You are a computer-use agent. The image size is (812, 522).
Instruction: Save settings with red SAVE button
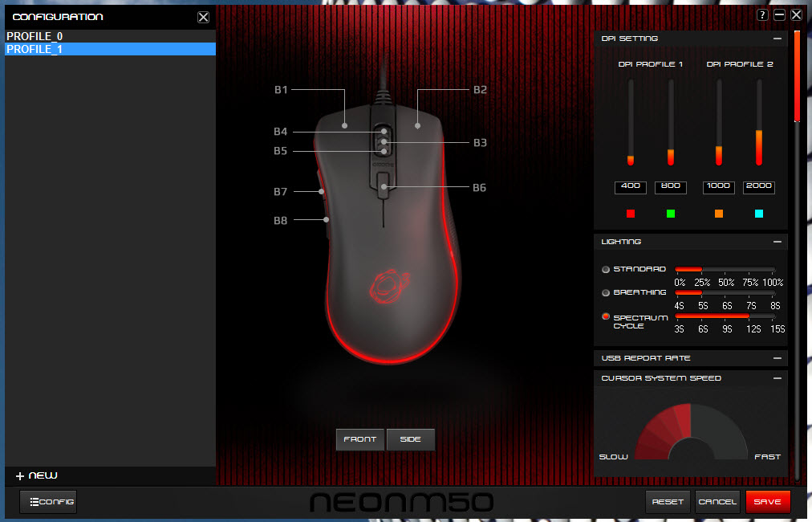(767, 502)
